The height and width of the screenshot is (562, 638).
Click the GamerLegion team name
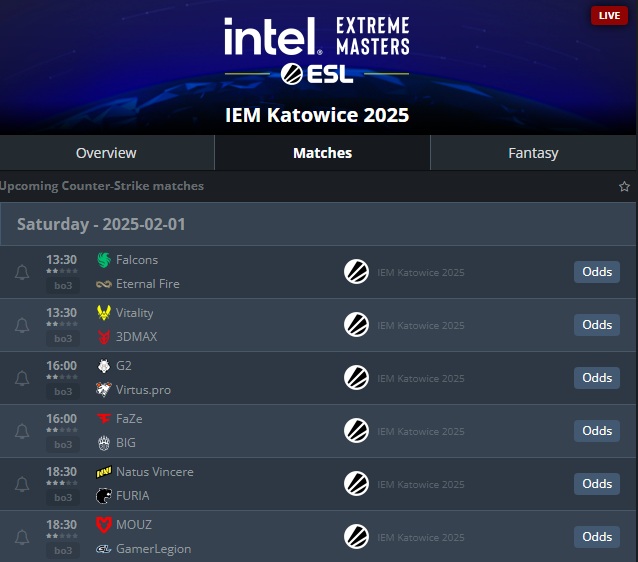pos(153,549)
